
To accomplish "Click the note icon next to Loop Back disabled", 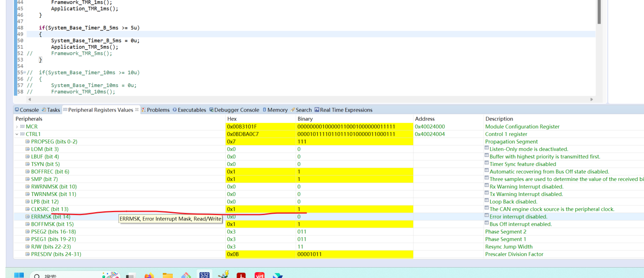I will (487, 201).
